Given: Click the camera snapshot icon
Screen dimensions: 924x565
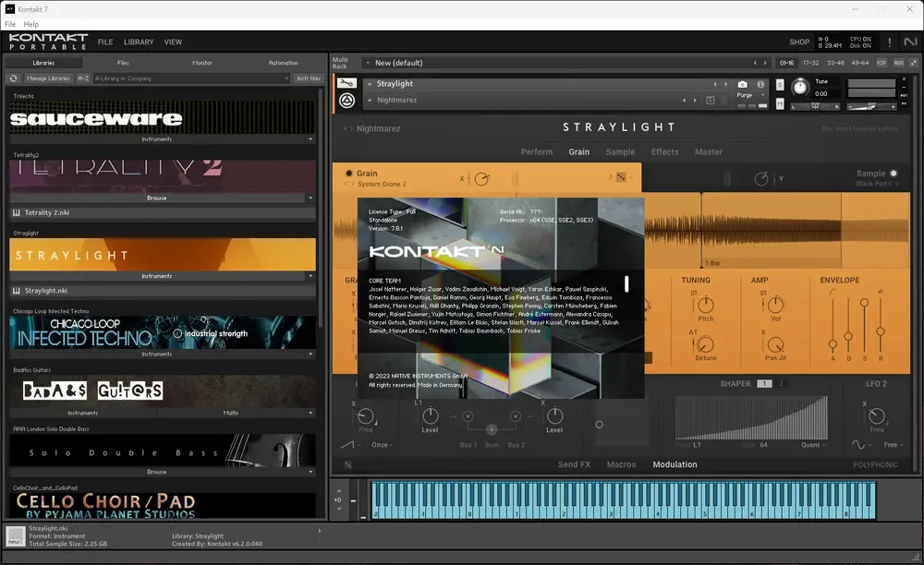Looking at the screenshot, I should coord(743,85).
